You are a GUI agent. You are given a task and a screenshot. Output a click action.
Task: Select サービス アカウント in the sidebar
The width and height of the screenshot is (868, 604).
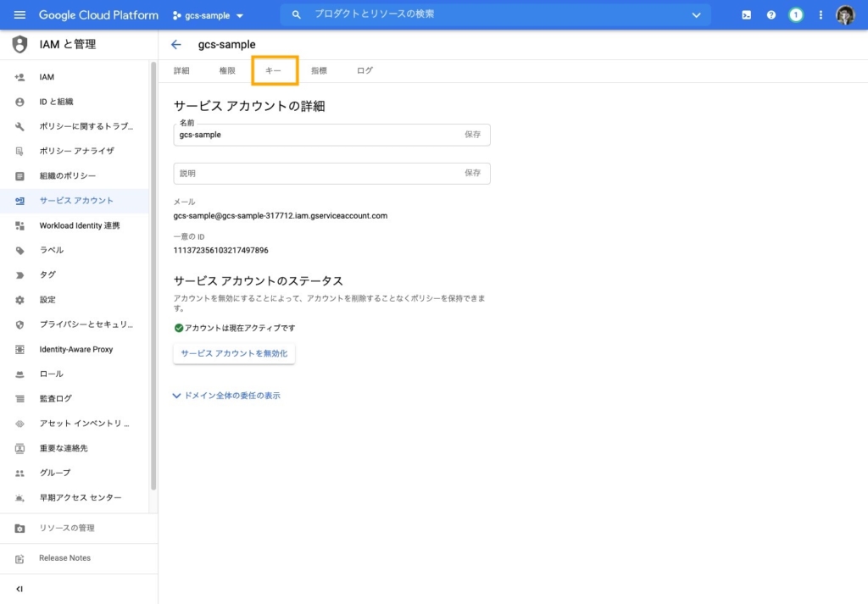click(75, 201)
